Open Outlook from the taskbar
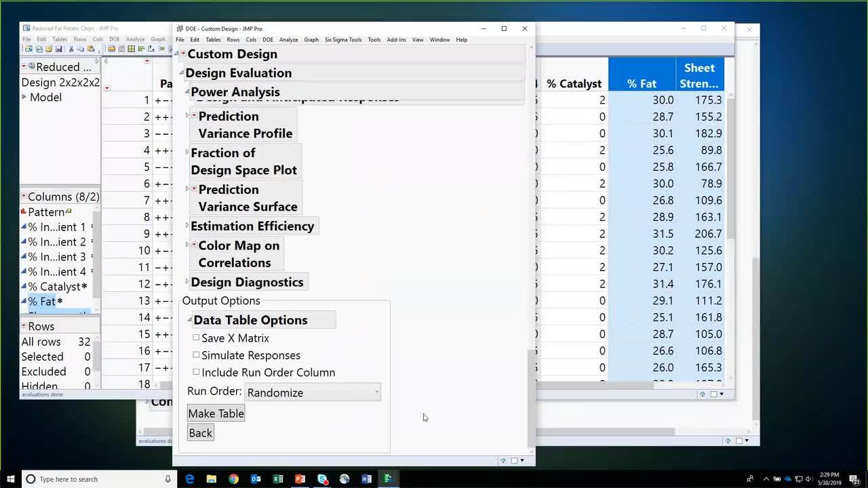The image size is (868, 488). click(x=256, y=479)
